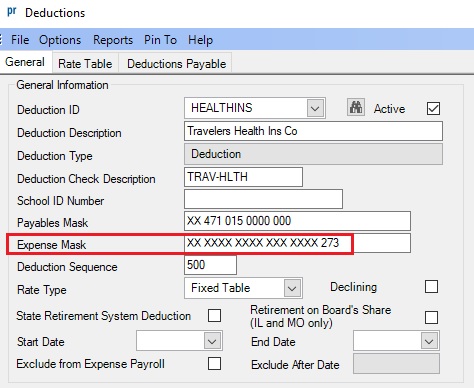Image resolution: width=474 pixels, height=388 pixels.
Task: Click the Start Date label
Action: point(41,342)
